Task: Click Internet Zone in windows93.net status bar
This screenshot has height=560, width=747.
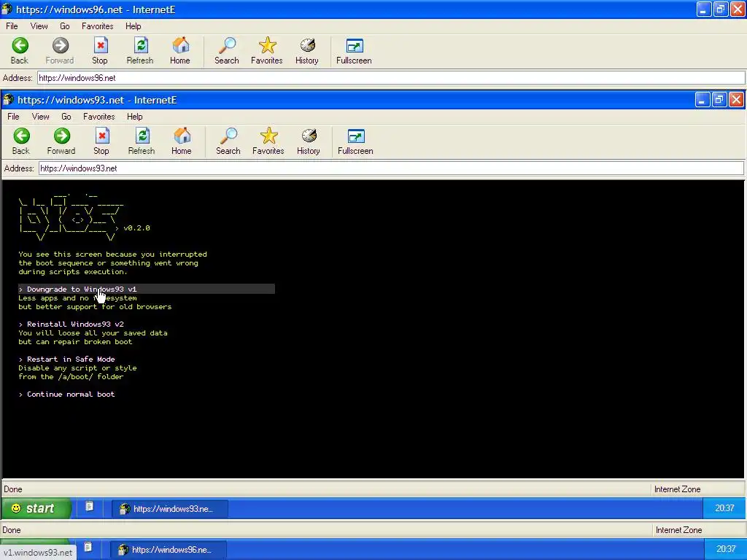Action: (677, 489)
